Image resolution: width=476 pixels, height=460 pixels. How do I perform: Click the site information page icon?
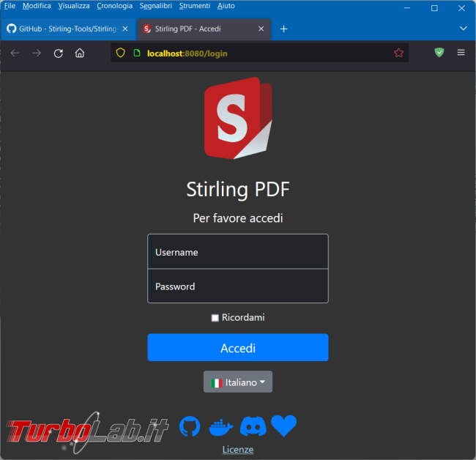coord(137,53)
